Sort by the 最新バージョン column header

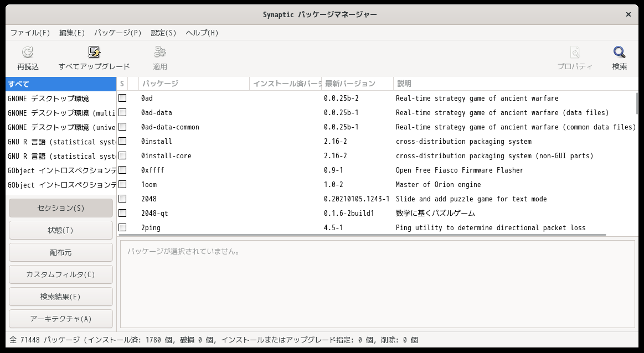coord(357,84)
